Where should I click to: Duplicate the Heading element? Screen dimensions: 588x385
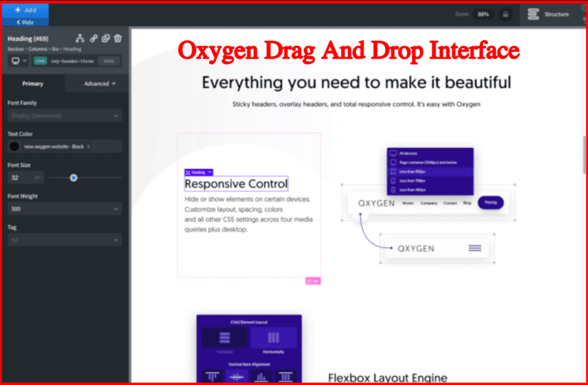point(106,38)
